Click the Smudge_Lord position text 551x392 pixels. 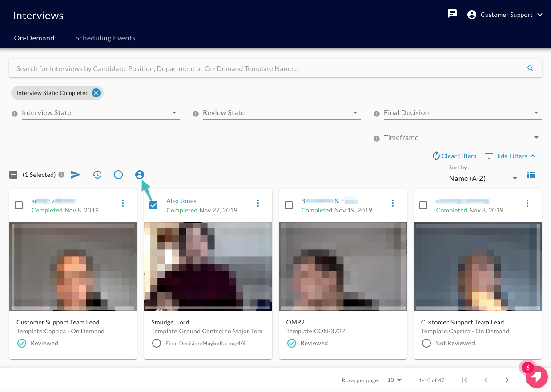pyautogui.click(x=170, y=322)
